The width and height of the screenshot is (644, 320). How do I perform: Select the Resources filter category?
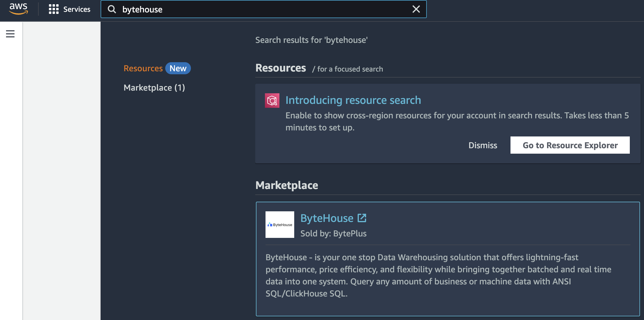(143, 68)
